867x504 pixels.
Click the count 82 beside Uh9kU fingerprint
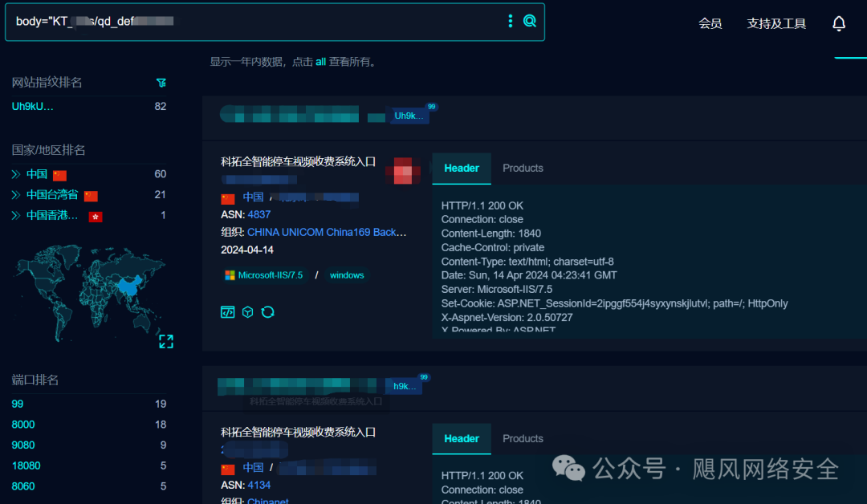click(161, 106)
